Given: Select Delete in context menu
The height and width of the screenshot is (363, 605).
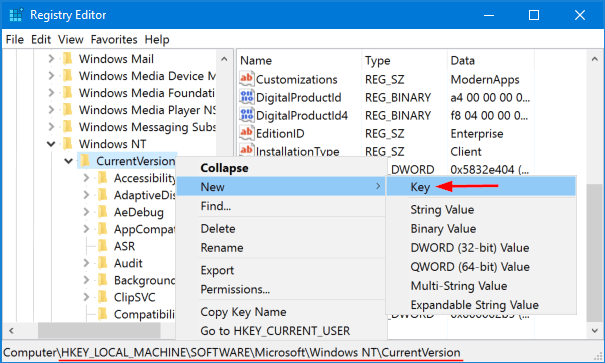Looking at the screenshot, I should (281, 228).
